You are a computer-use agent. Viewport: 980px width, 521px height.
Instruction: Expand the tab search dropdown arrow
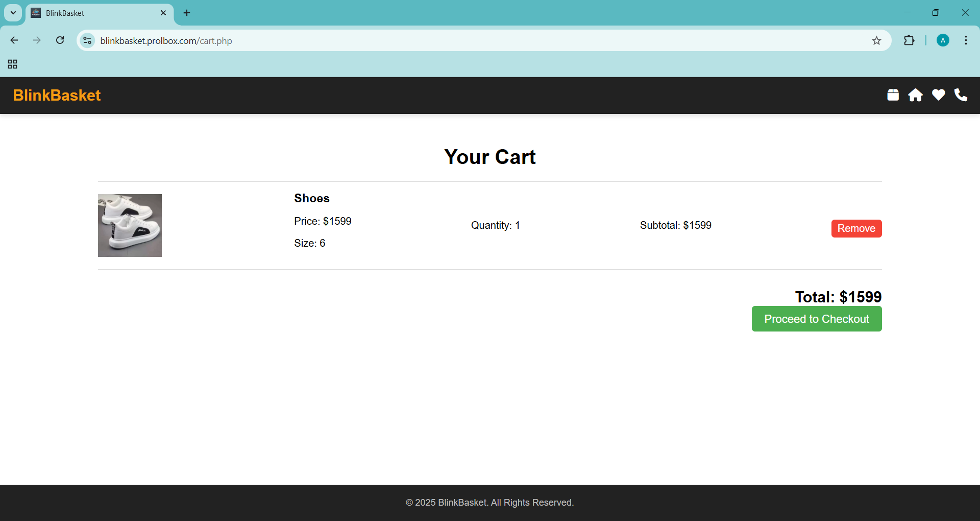13,13
